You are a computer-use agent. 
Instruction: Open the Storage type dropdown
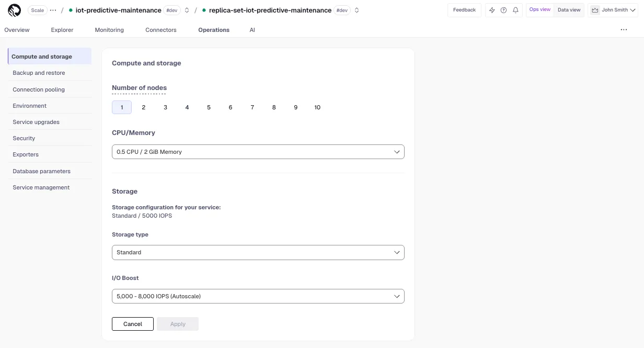point(258,252)
